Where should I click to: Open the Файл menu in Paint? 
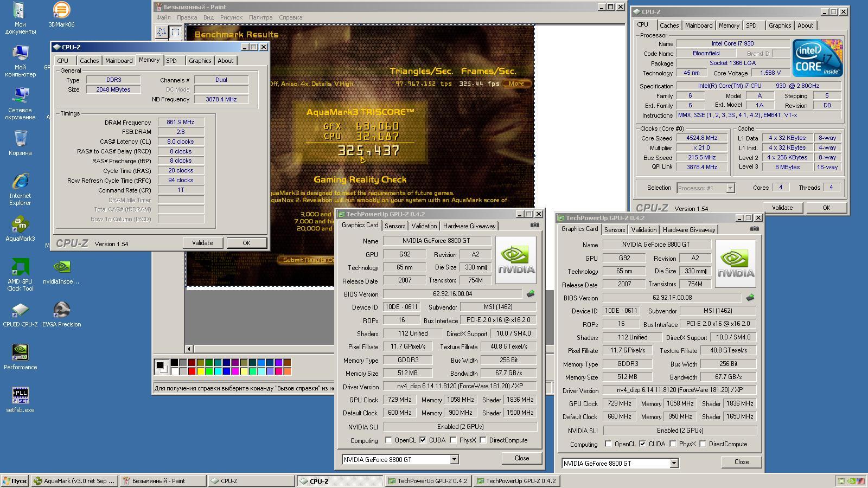tap(163, 17)
